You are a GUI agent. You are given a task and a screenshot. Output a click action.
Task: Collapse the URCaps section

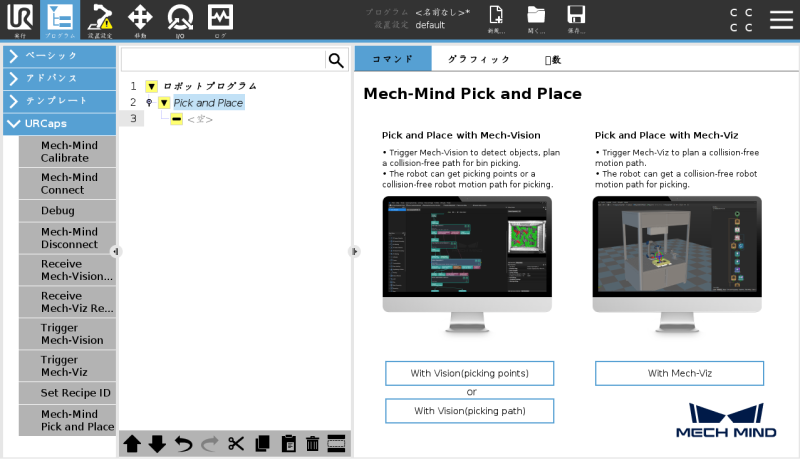60,123
